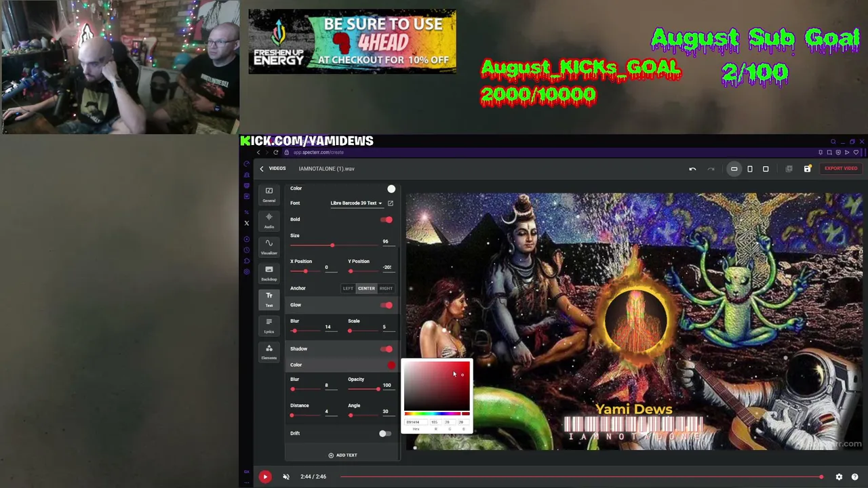Undo the last change
This screenshot has width=868, height=488.
(692, 169)
